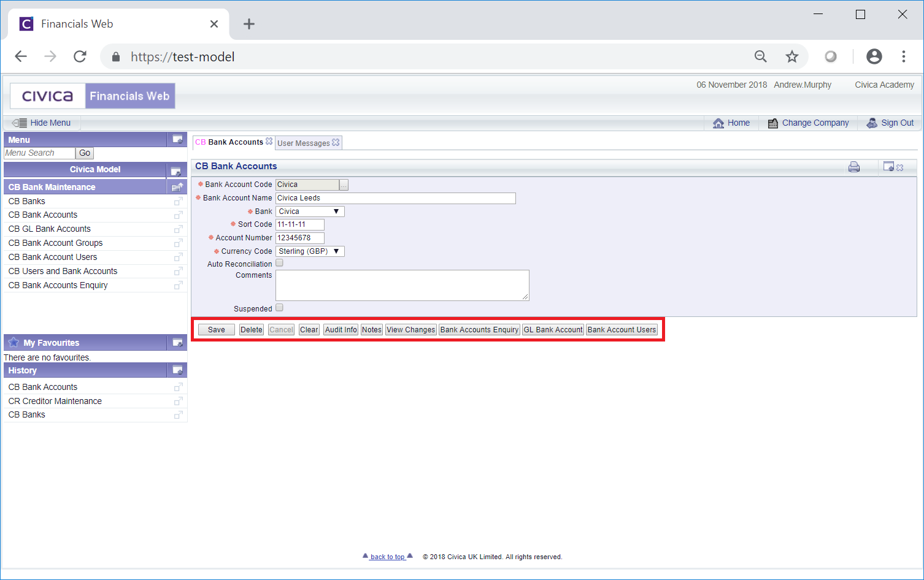Click the GL Bank Account button
This screenshot has width=924, height=580.
point(553,330)
